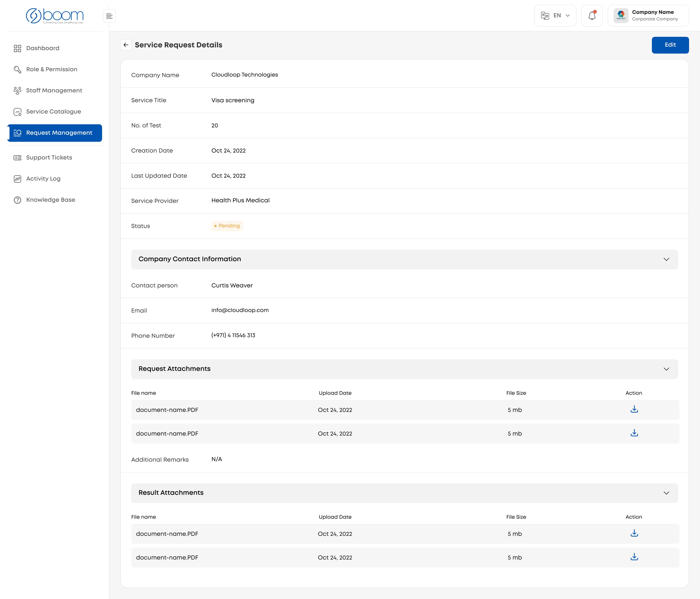Screen dimensions: 700x599
Task: Download second Result Attachments document
Action: [634, 557]
